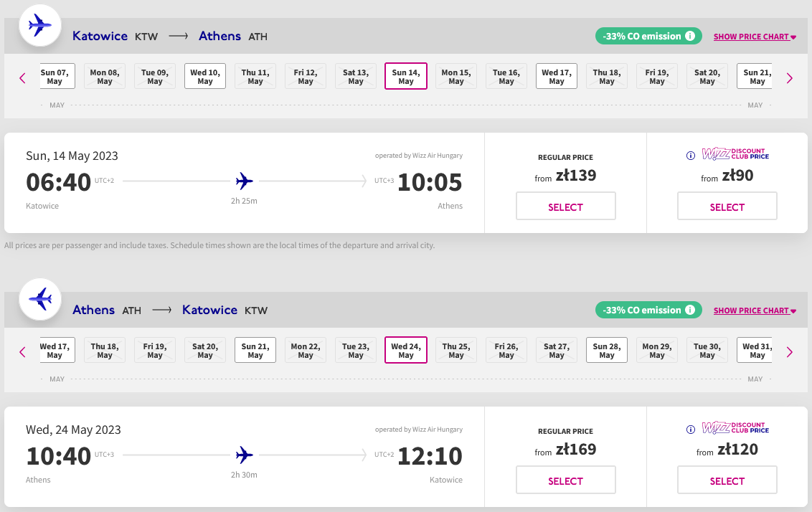
Task: Expand the outbound Show Price Chart
Action: [755, 37]
